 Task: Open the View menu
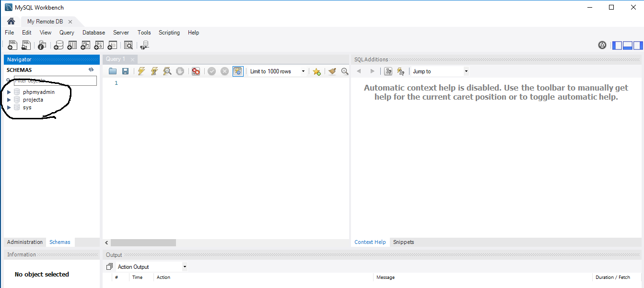[46, 33]
